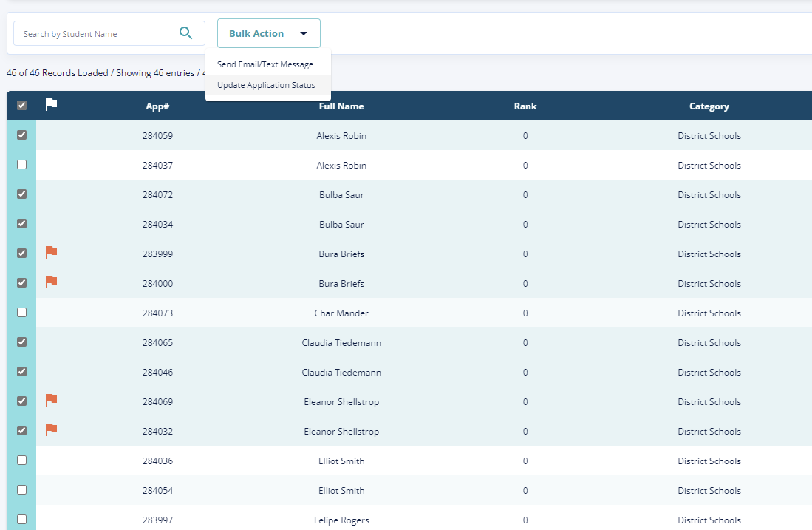Click the white flag header icon

[x=51, y=105]
